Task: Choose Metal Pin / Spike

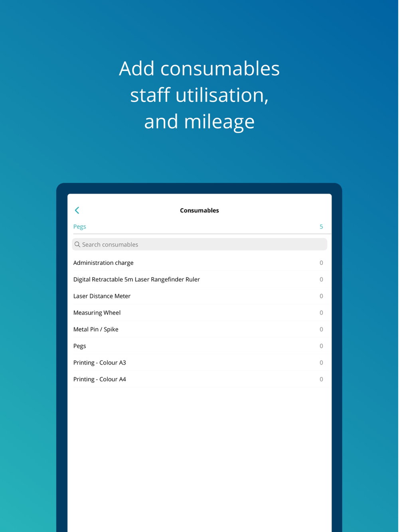Action: pyautogui.click(x=199, y=329)
